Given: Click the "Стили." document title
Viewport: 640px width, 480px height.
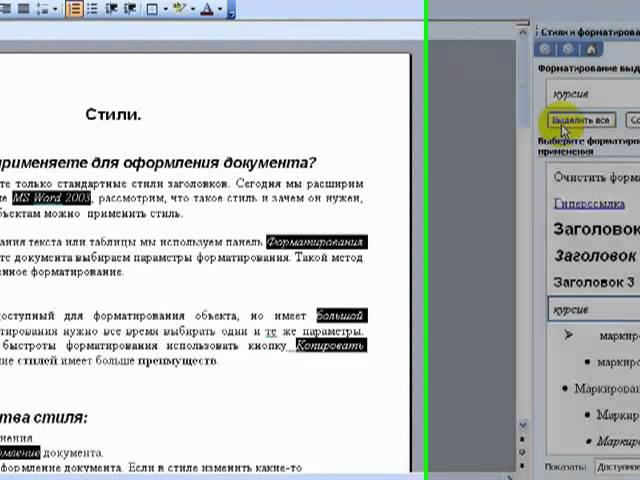Looking at the screenshot, I should click(113, 114).
